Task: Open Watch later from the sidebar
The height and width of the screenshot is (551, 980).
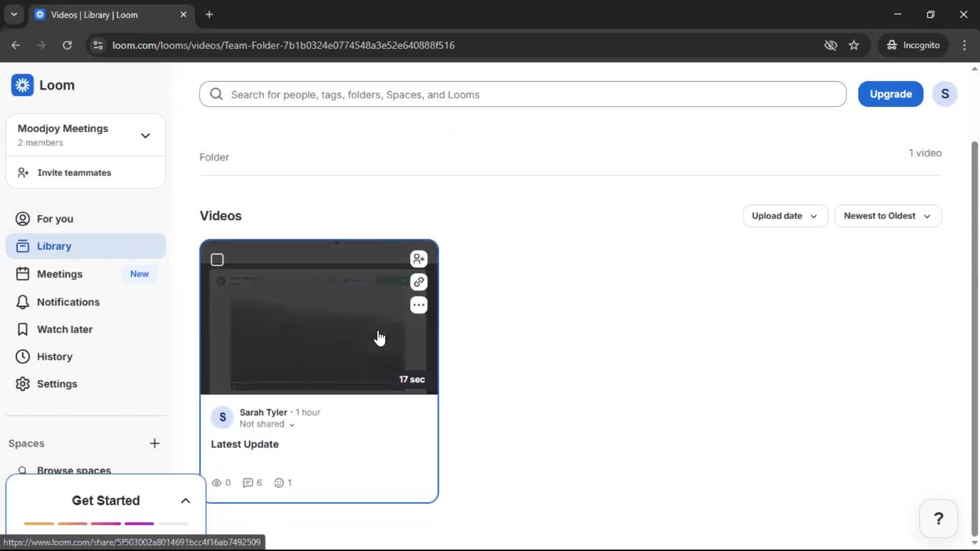Action: click(x=65, y=329)
